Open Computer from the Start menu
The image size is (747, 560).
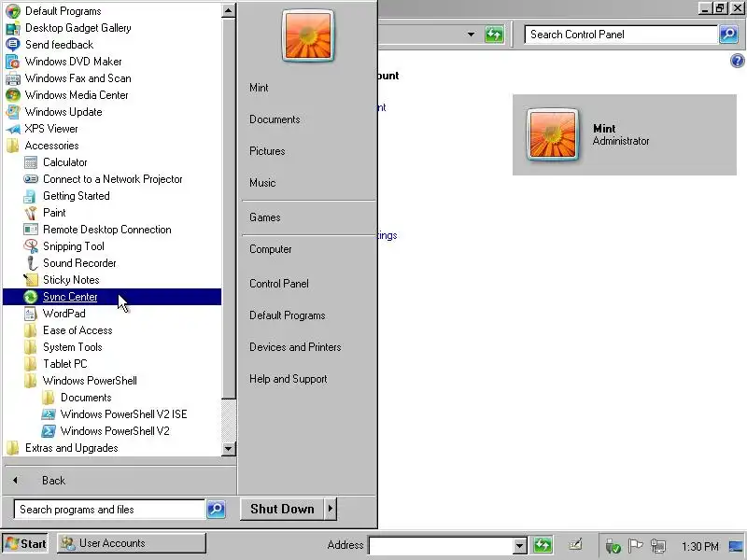271,249
